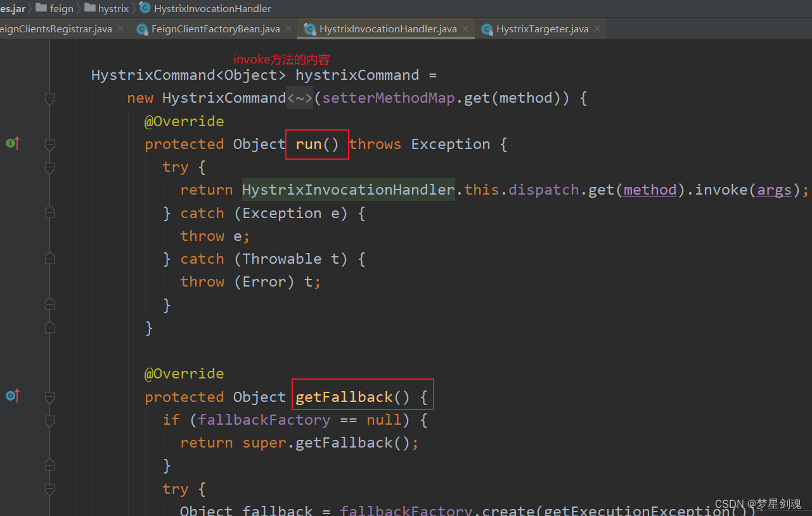
Task: Click the feign folder breadcrumb
Action: [x=55, y=8]
